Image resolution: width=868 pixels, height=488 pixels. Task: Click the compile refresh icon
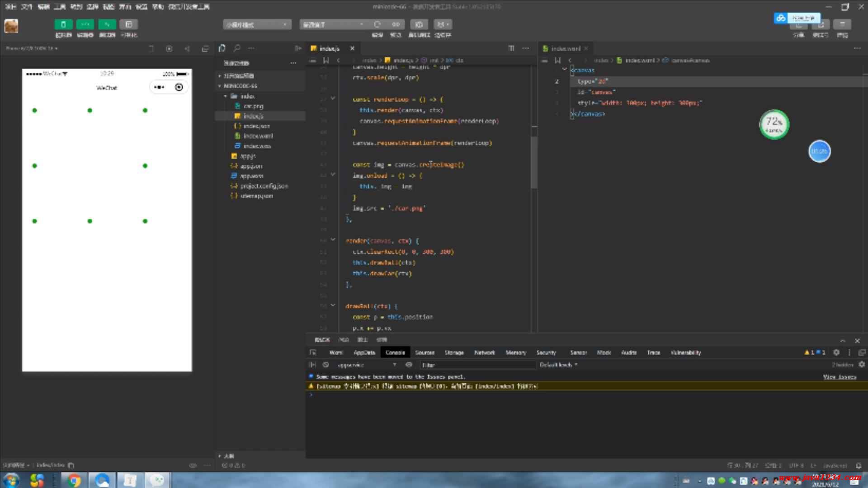[377, 24]
